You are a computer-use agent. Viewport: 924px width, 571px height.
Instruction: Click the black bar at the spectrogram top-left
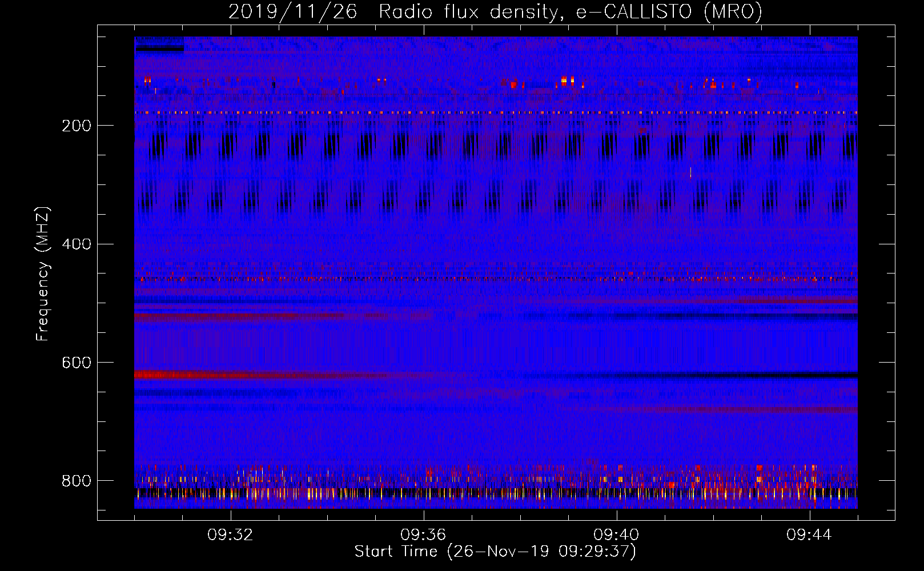click(159, 49)
